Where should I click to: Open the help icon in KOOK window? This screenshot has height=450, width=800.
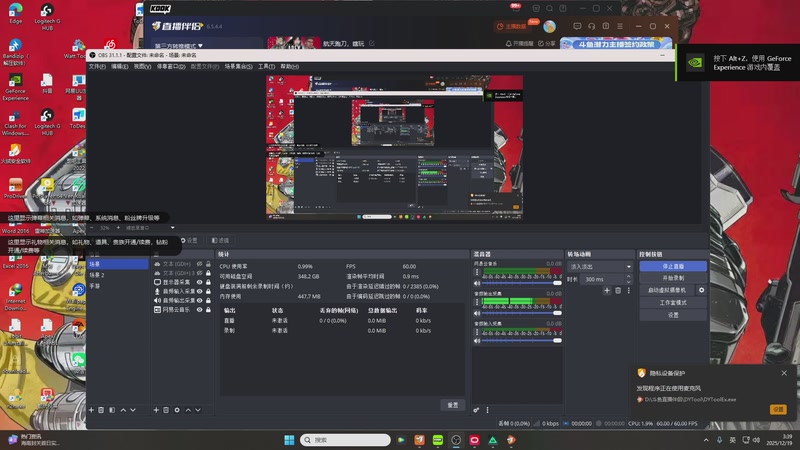tap(563, 8)
